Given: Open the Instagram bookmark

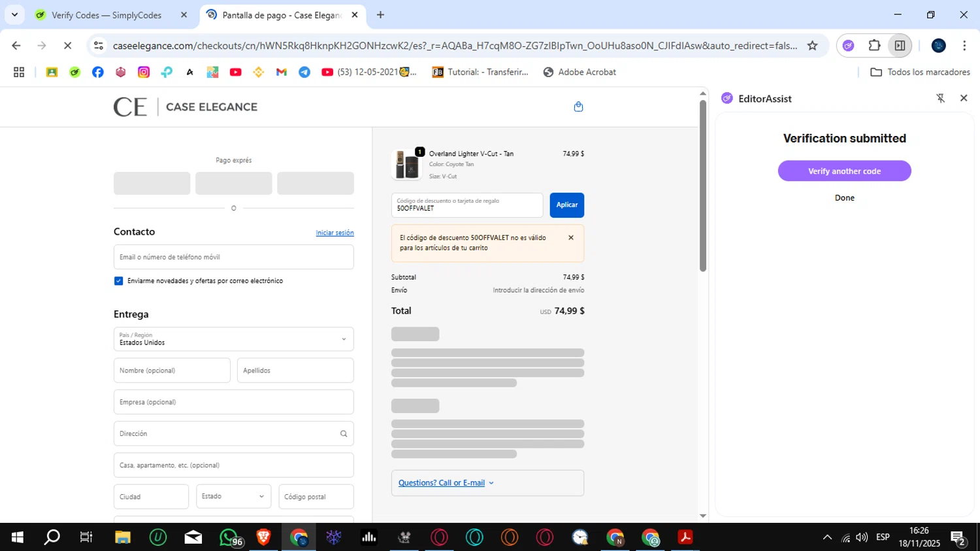Looking at the screenshot, I should pos(144,72).
